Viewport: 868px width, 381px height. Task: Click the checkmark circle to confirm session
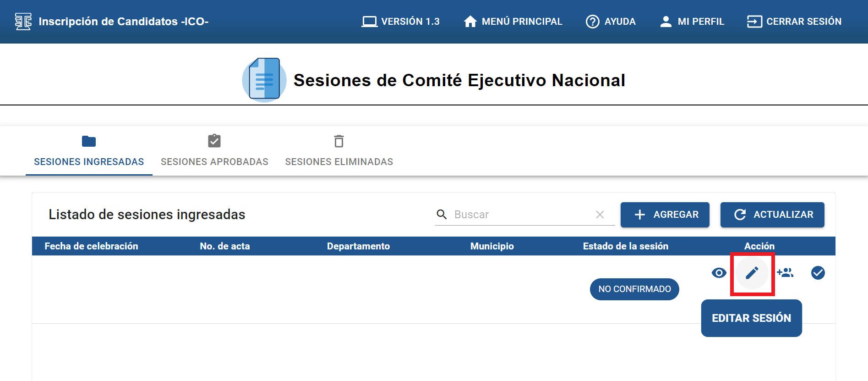pos(818,273)
